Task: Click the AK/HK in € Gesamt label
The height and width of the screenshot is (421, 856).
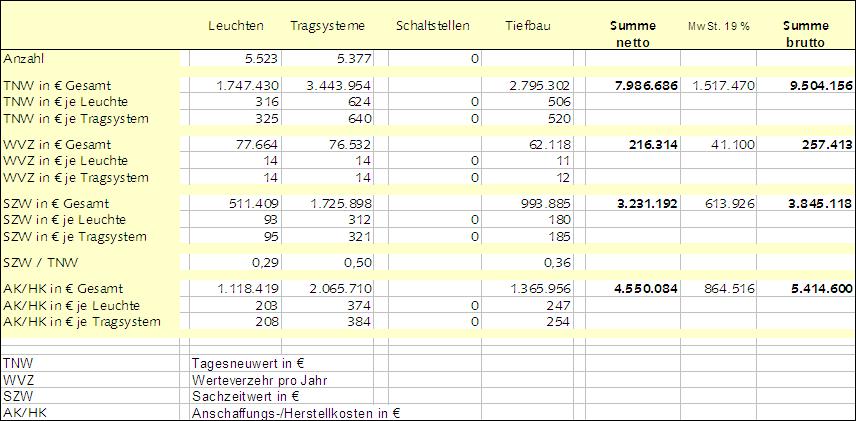Action: coord(63,288)
